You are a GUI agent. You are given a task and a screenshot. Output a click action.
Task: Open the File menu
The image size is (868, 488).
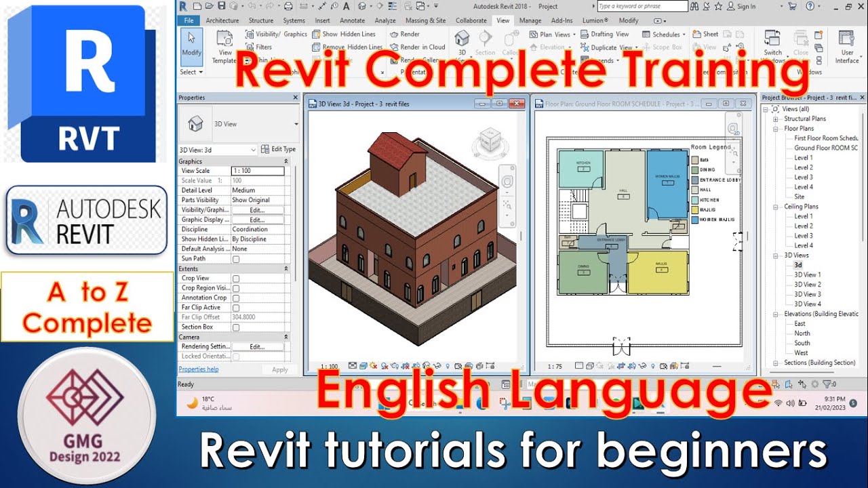point(189,20)
